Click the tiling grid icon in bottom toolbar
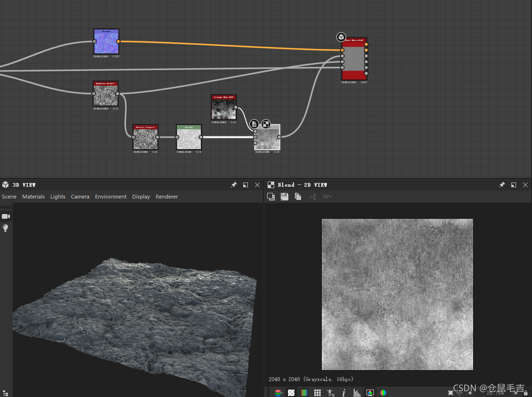 (x=318, y=393)
